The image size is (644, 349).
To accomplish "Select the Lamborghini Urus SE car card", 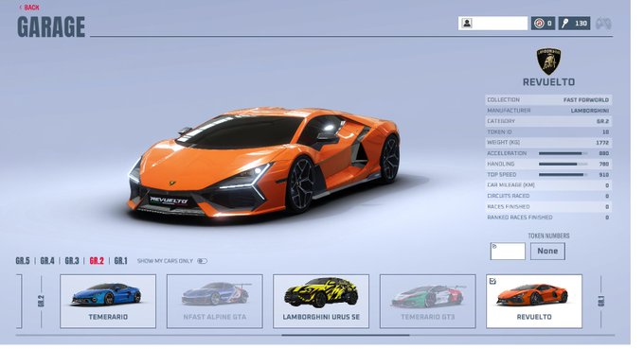I will [x=321, y=302].
